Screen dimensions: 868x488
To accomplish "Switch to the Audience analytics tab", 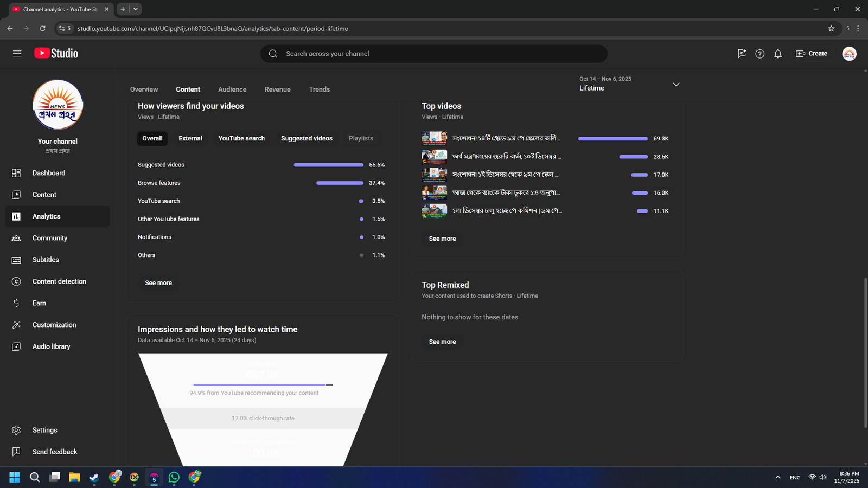I will pyautogui.click(x=232, y=89).
